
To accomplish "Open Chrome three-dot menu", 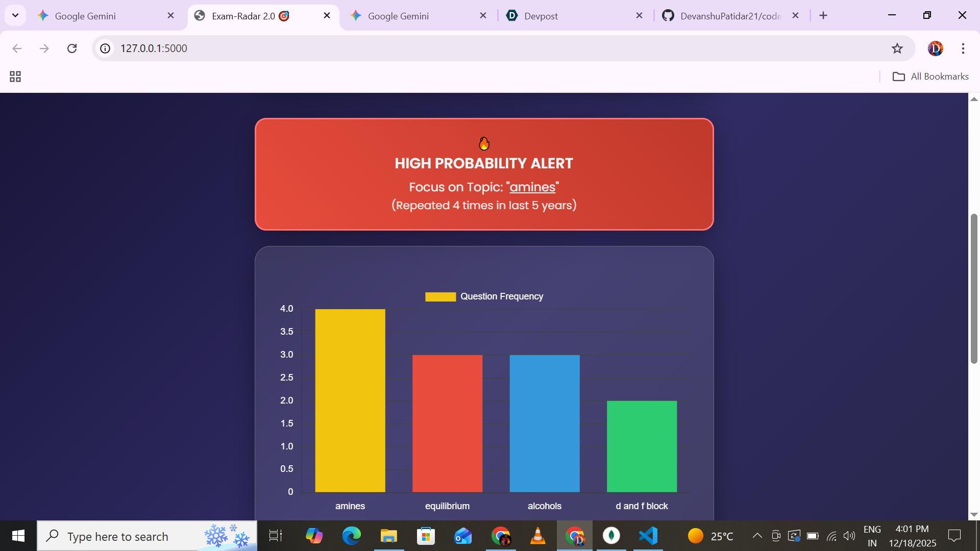I will pos(963,48).
